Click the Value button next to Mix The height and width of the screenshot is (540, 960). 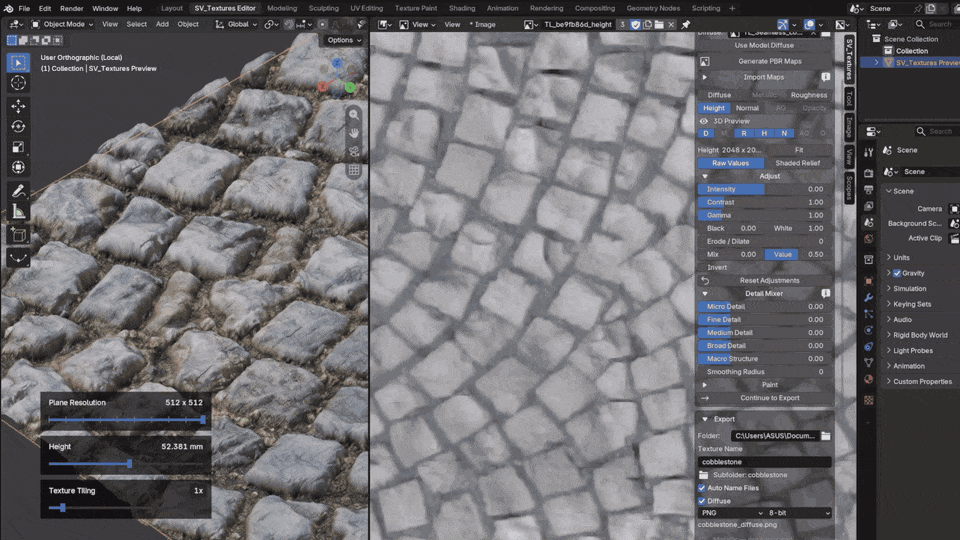[782, 255]
